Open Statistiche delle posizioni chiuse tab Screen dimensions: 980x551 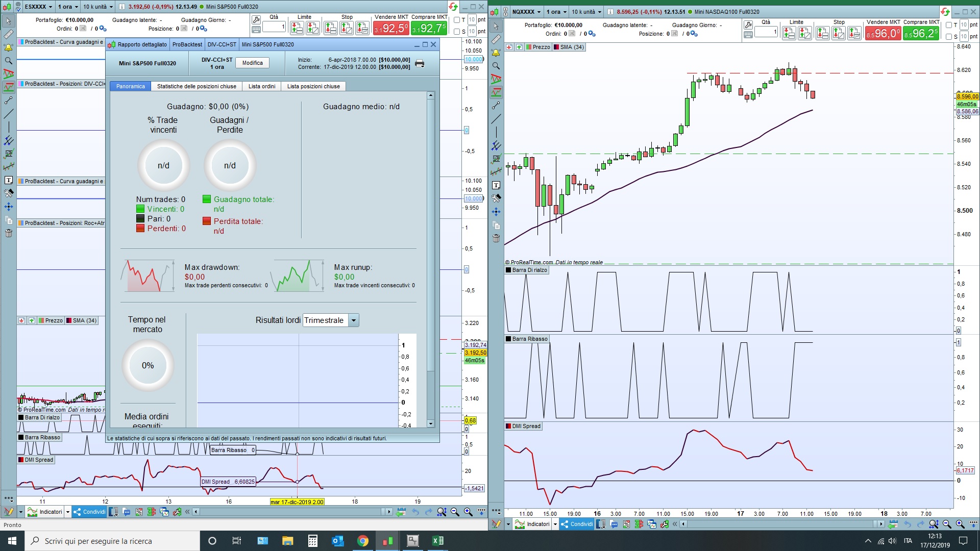tap(197, 86)
